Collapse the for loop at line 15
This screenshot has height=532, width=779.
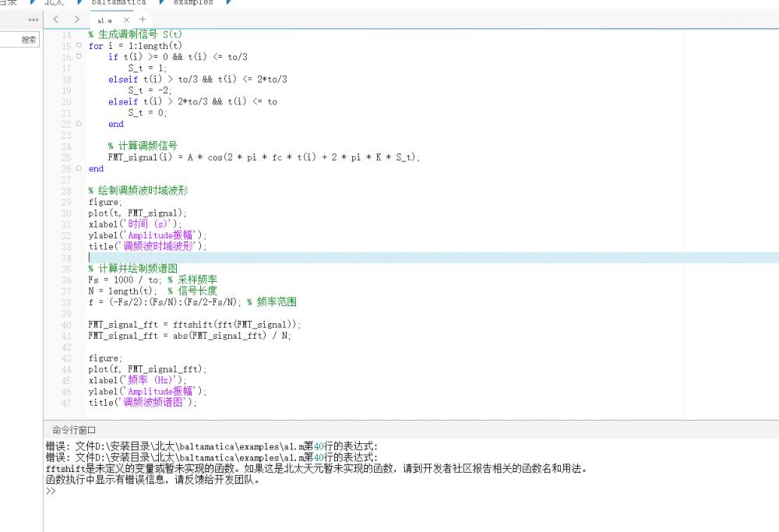[79, 46]
